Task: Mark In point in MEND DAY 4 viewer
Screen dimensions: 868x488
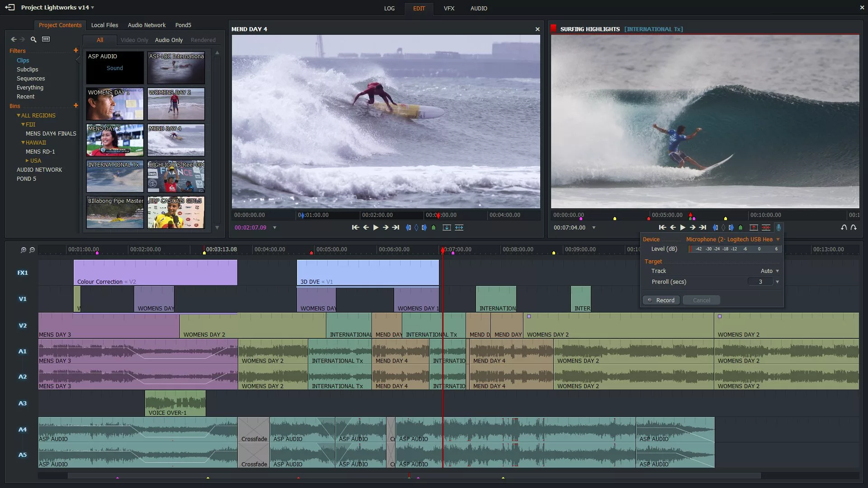Action: tap(408, 227)
